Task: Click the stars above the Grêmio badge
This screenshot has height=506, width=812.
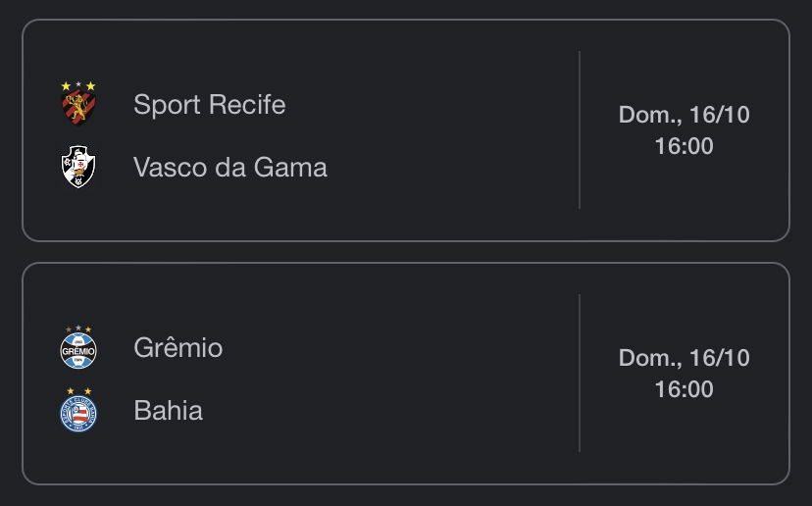Action: point(78,329)
